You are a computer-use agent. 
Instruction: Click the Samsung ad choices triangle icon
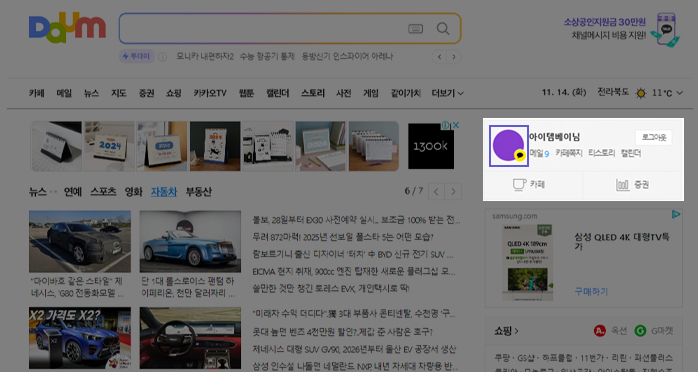click(x=676, y=214)
